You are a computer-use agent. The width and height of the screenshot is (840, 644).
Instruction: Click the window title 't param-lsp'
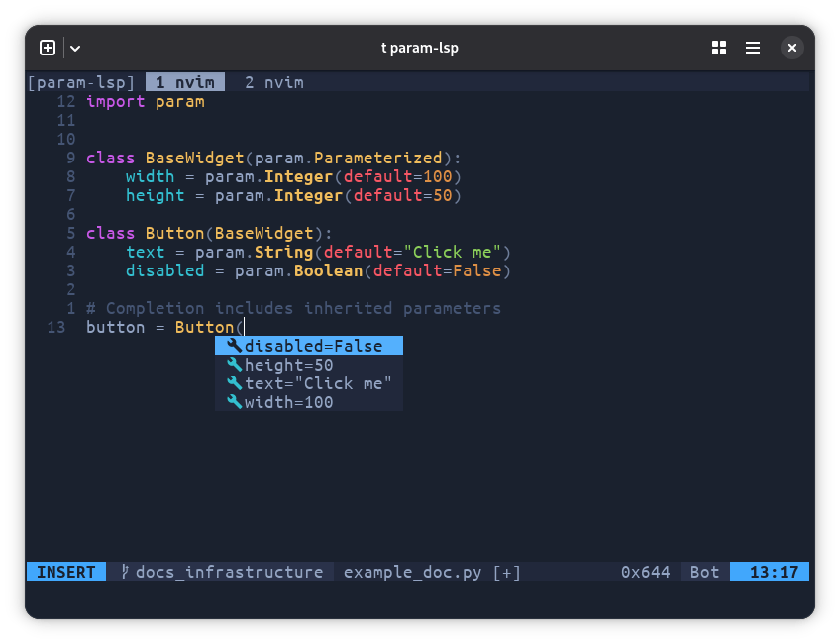(419, 48)
